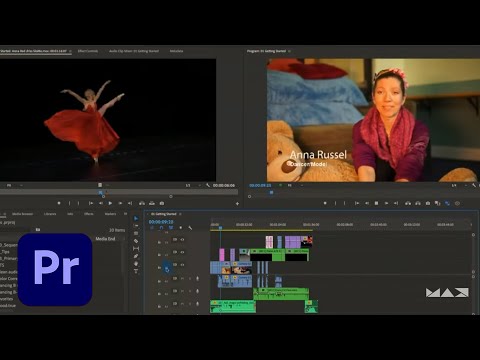Toggle Linked Selection in the timeline header
Viewport: 480px width, 360px height.
[x=171, y=228]
